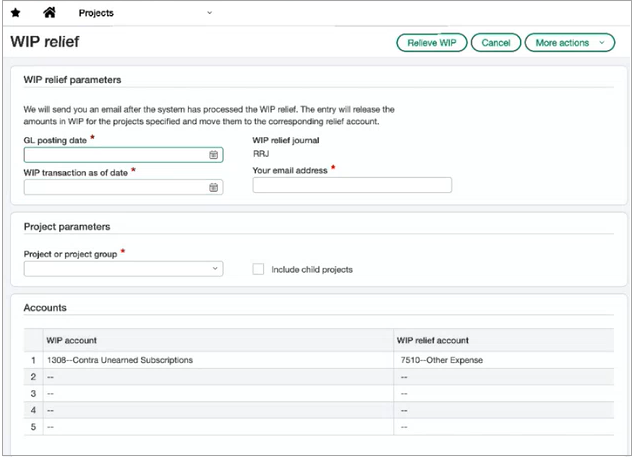Expand the More actions menu
The image size is (632, 457).
pyautogui.click(x=569, y=43)
